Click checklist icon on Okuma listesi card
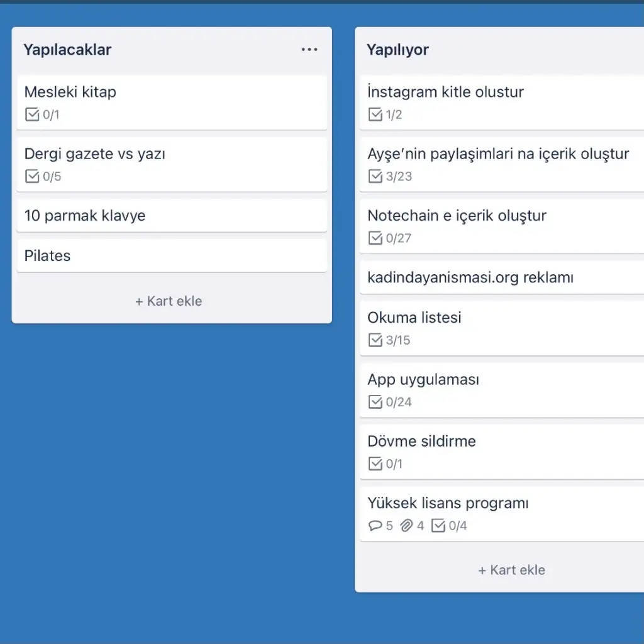The image size is (644, 644). (x=375, y=341)
